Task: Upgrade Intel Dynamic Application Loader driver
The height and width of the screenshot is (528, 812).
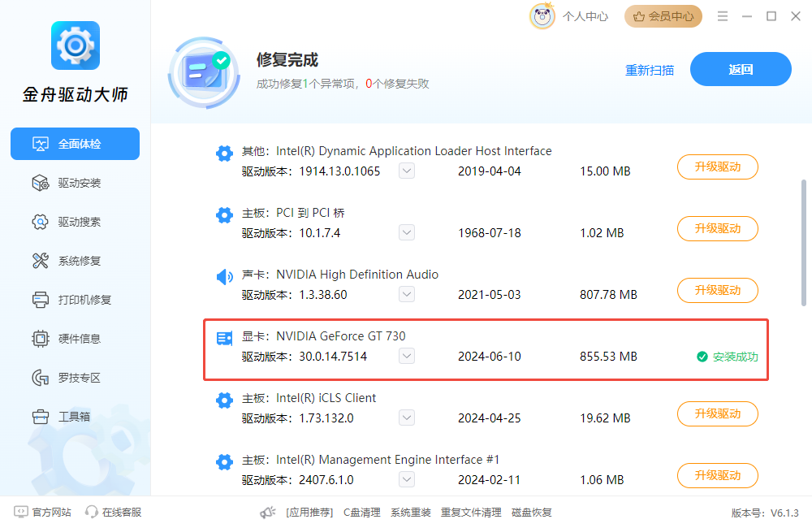Action: pos(718,167)
